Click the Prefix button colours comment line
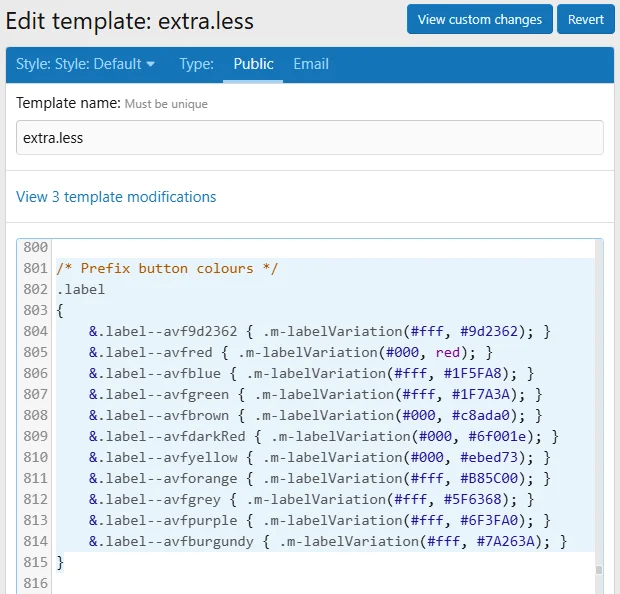This screenshot has height=594, width=620. click(x=167, y=268)
